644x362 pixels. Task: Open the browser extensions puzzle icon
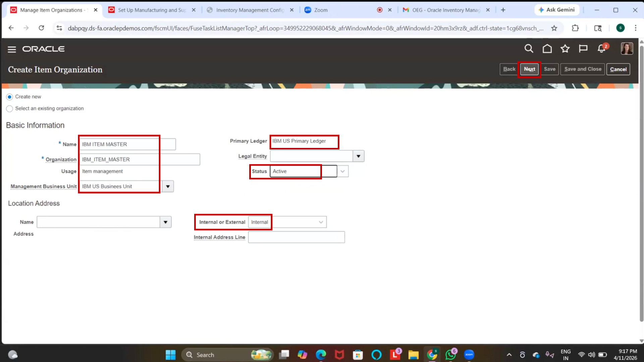click(x=575, y=28)
